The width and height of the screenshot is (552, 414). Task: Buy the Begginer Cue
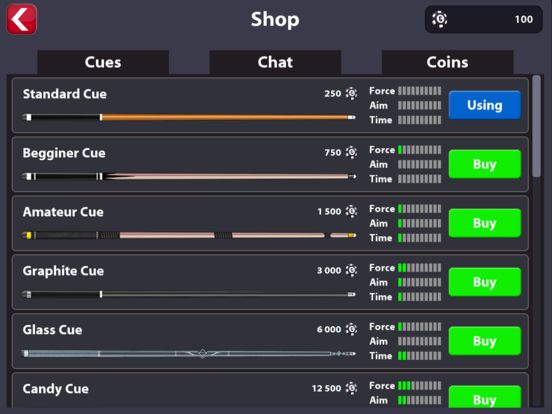tap(485, 164)
